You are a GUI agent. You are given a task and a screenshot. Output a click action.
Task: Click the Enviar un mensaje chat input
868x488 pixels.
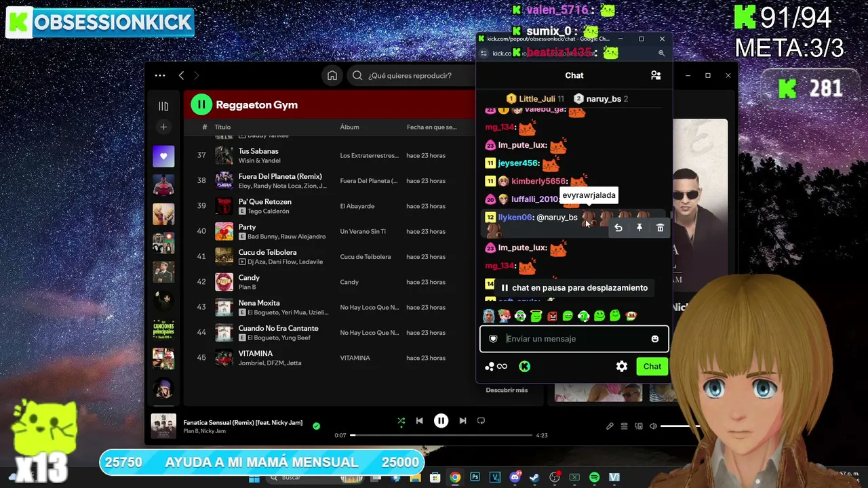click(574, 339)
